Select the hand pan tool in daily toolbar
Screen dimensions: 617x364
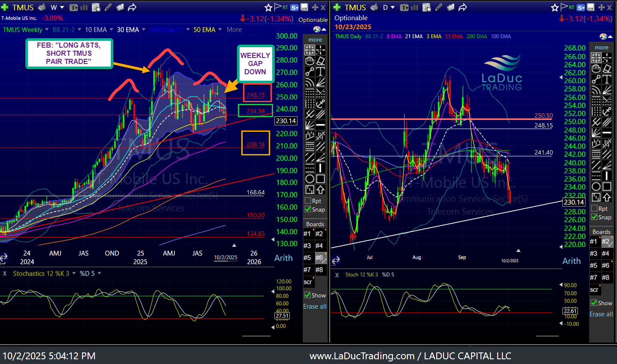tap(596, 68)
